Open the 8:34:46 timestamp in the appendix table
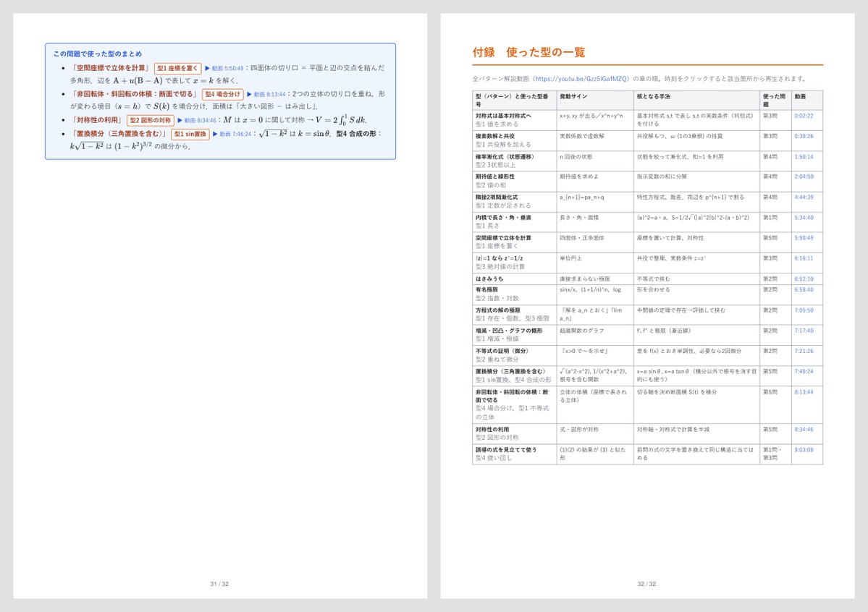Screen dimensions: 868x612 pos(804,430)
